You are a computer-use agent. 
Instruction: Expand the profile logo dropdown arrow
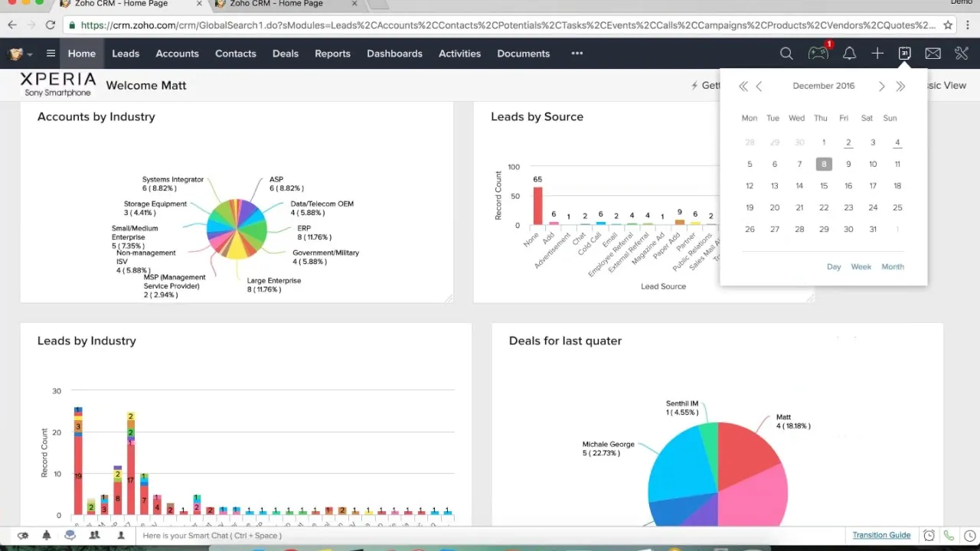click(x=30, y=54)
